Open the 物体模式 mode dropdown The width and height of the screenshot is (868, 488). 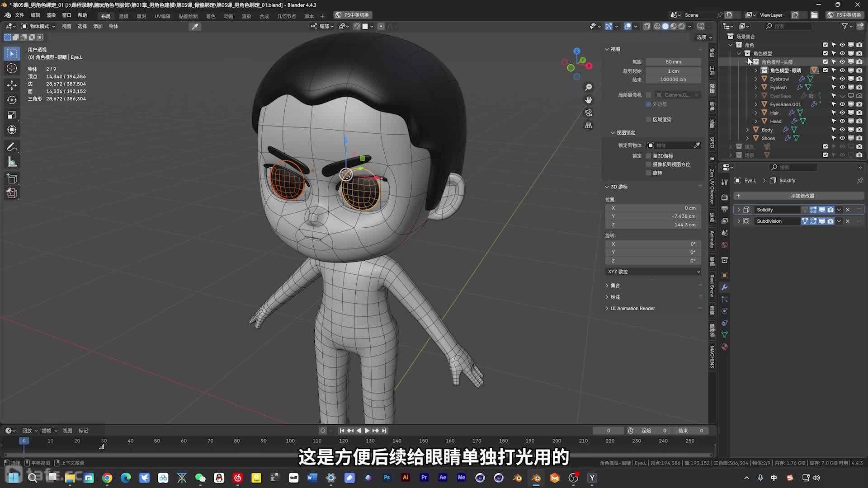[38, 27]
